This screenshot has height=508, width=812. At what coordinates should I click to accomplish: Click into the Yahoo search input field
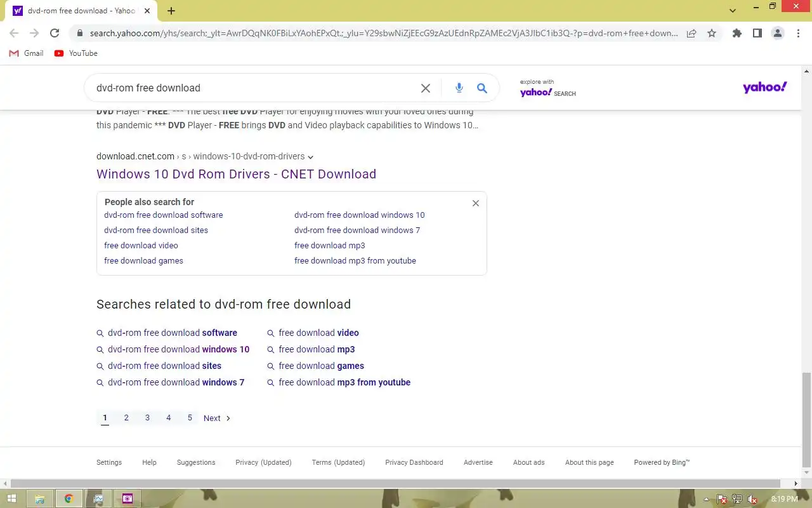coord(254,88)
